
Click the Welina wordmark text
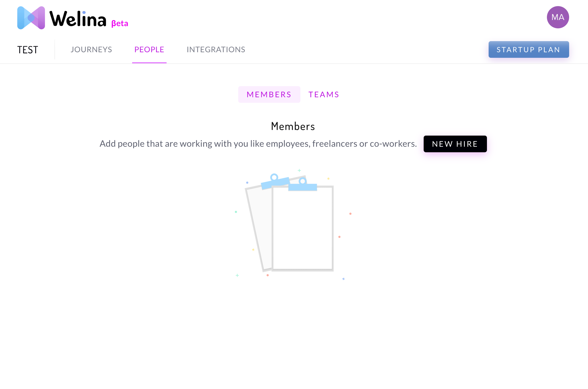coord(78,19)
